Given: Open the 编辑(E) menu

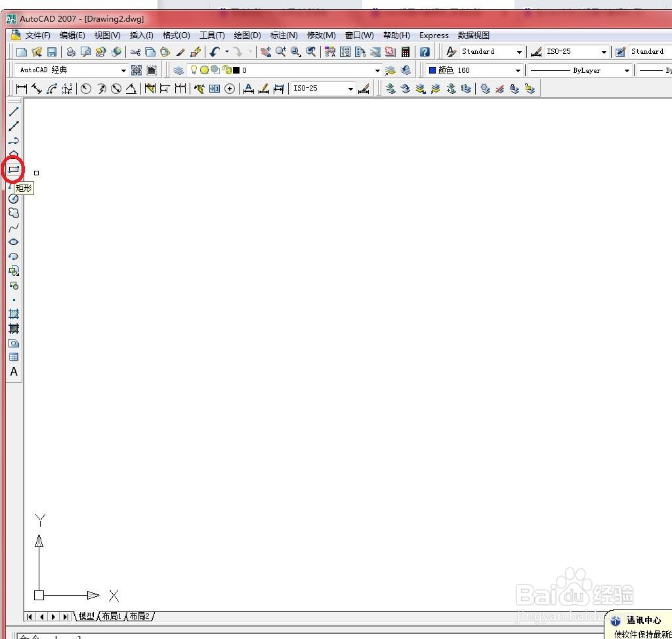Looking at the screenshot, I should pyautogui.click(x=72, y=35).
